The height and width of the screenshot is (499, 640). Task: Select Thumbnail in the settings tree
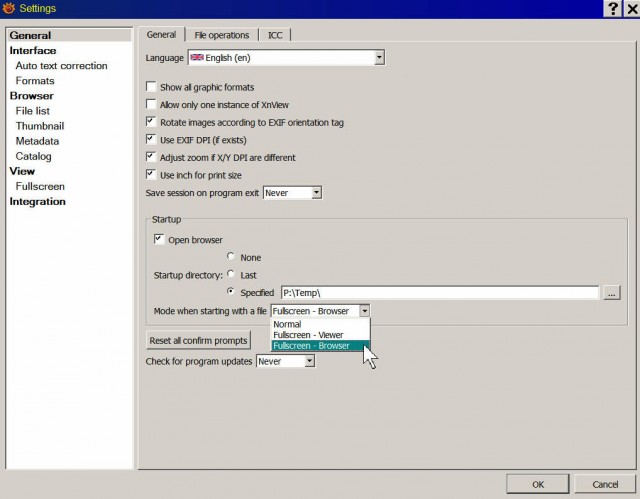point(40,126)
